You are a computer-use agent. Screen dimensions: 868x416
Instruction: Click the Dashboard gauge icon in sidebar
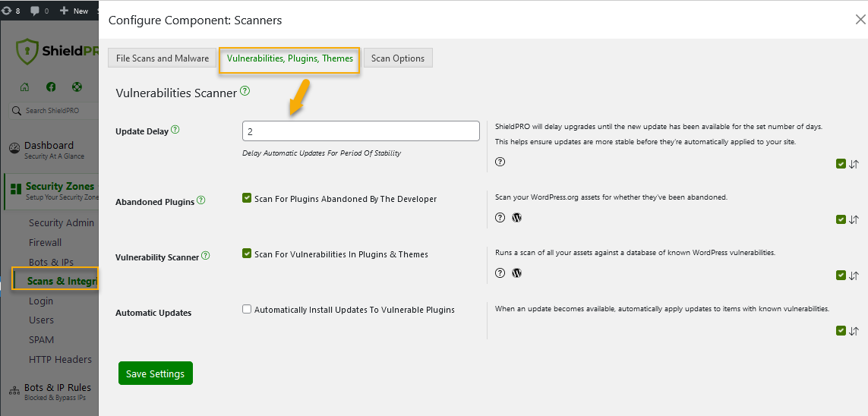pyautogui.click(x=14, y=149)
